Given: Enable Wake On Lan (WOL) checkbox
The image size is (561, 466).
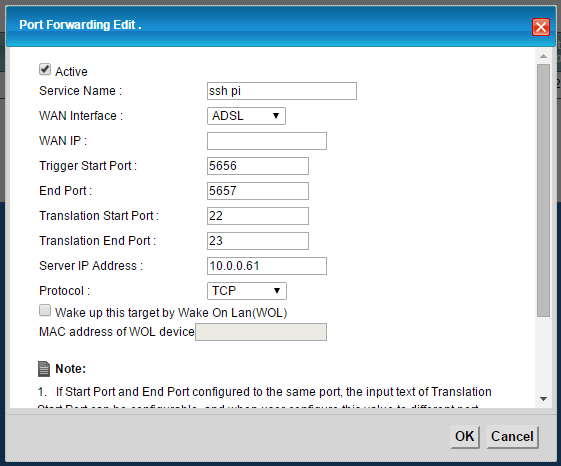Looking at the screenshot, I should pyautogui.click(x=45, y=310).
